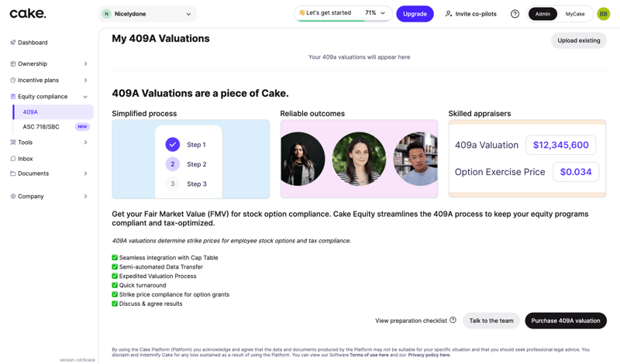This screenshot has width=620, height=364.
Task: Click the Dashboard home icon
Action: tap(13, 43)
